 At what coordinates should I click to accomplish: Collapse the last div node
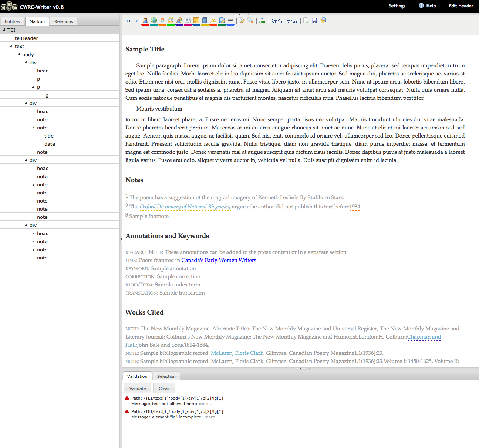coord(26,225)
